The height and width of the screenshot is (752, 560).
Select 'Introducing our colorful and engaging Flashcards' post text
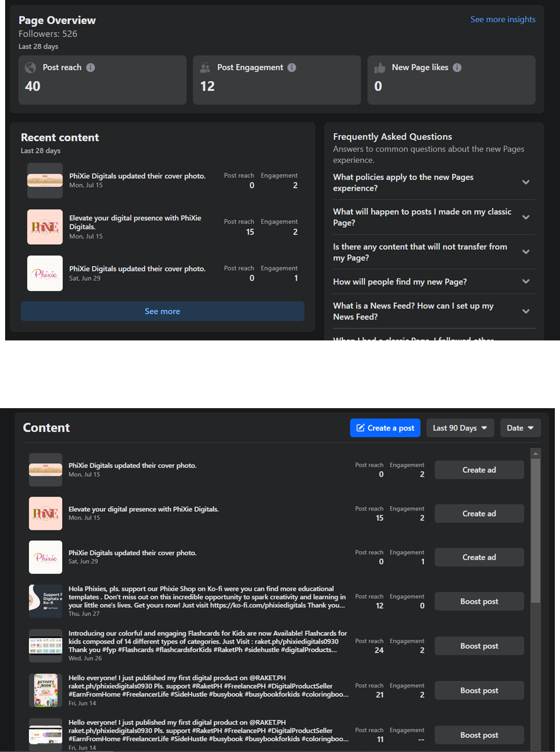pos(208,642)
